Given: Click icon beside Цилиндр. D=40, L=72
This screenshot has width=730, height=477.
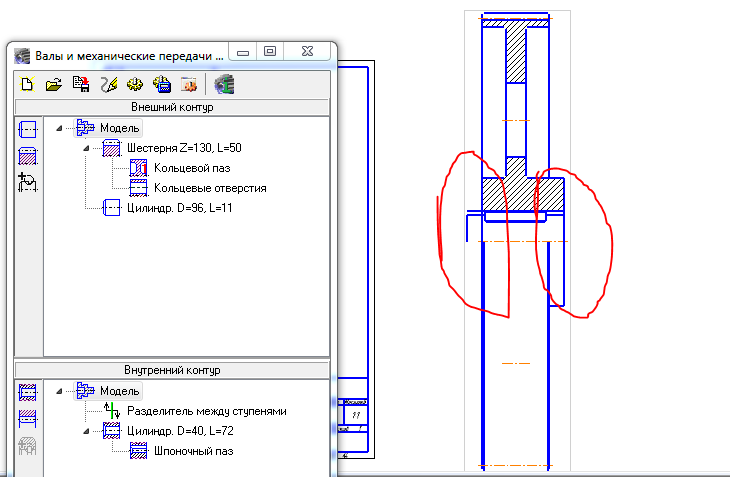Looking at the screenshot, I should pyautogui.click(x=112, y=431).
